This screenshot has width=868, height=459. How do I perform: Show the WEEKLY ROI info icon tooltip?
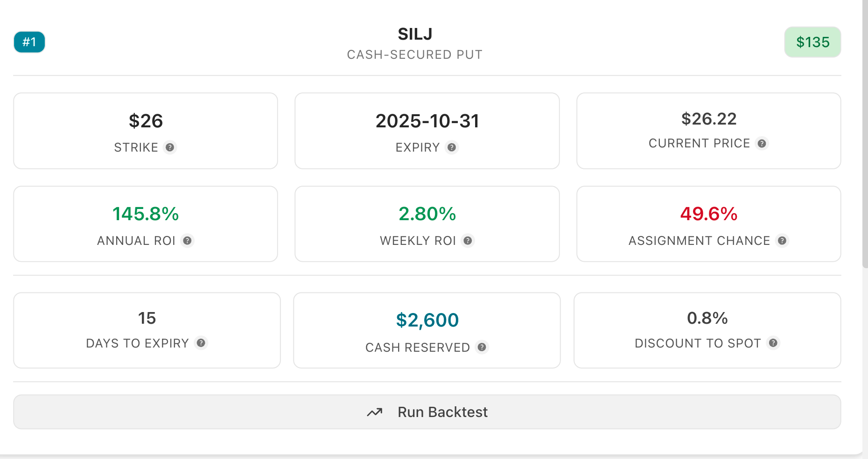(468, 241)
